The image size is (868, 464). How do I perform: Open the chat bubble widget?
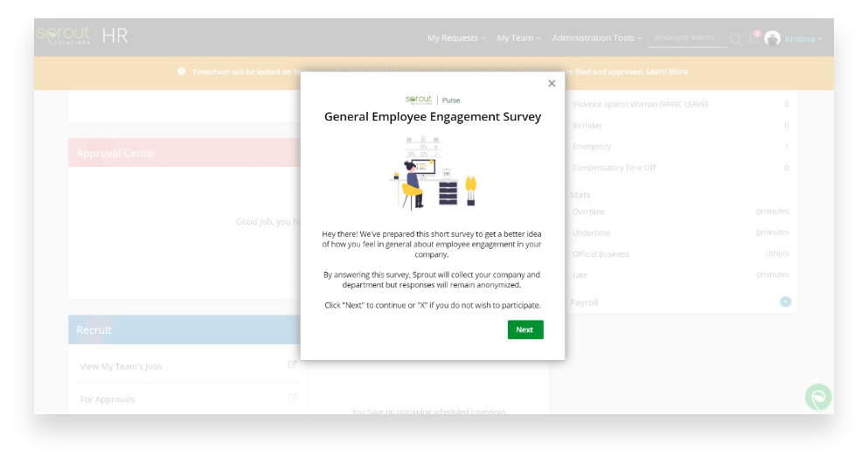818,397
